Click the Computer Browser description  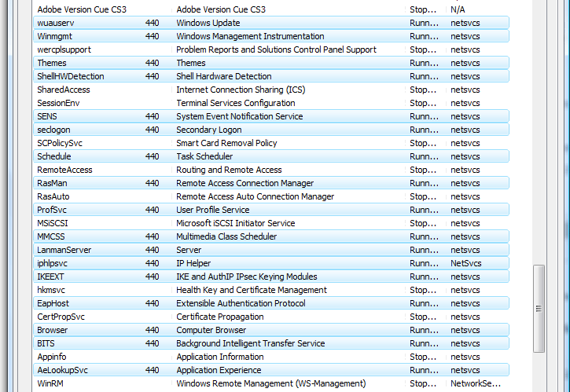click(211, 330)
